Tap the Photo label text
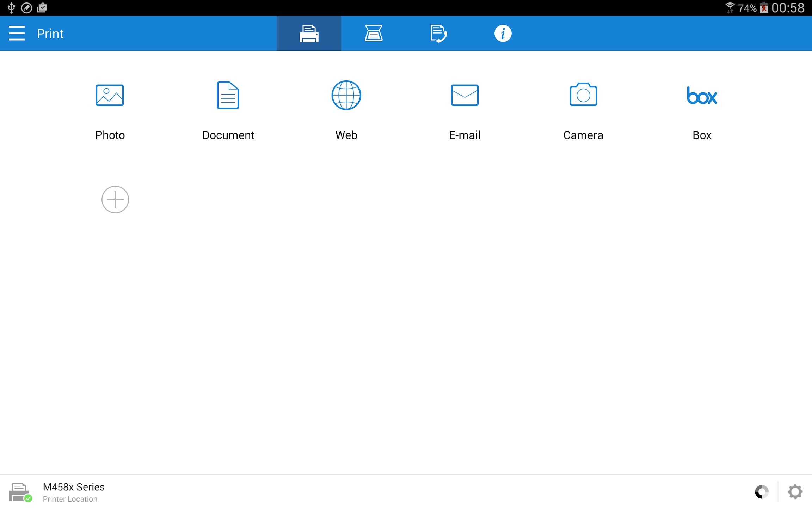The height and width of the screenshot is (508, 812). (x=110, y=135)
